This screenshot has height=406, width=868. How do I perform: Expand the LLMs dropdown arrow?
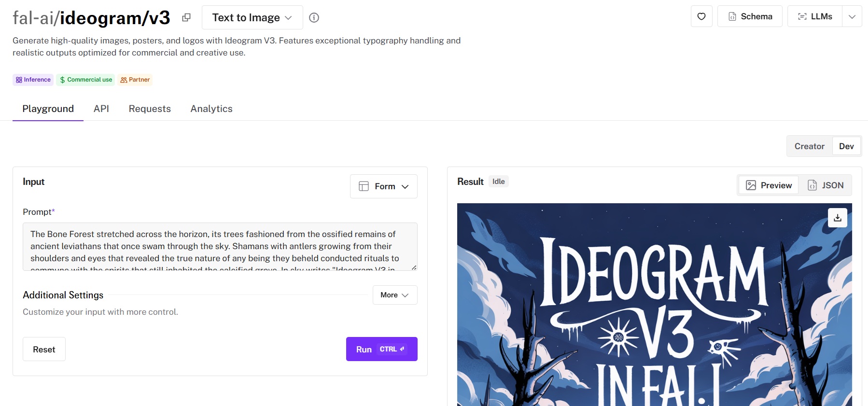pyautogui.click(x=852, y=16)
